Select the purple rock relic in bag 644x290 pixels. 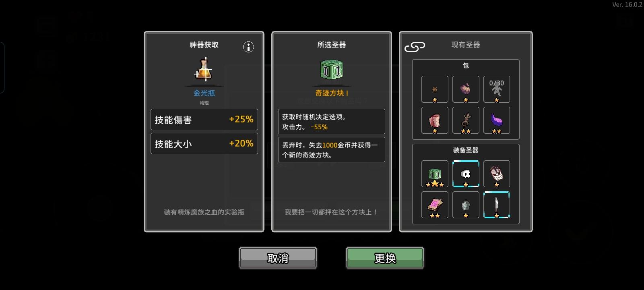(x=466, y=89)
